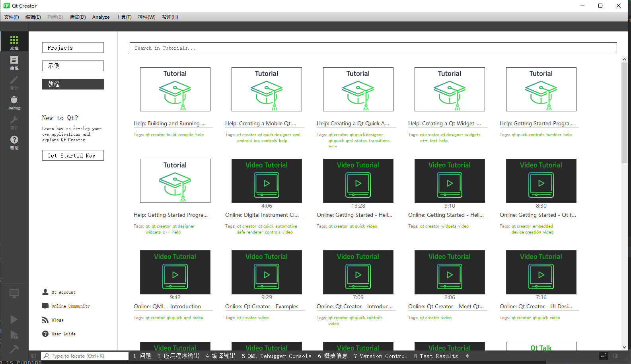Toggle the progress details button
Screen dimensions: 631x364
604,356
